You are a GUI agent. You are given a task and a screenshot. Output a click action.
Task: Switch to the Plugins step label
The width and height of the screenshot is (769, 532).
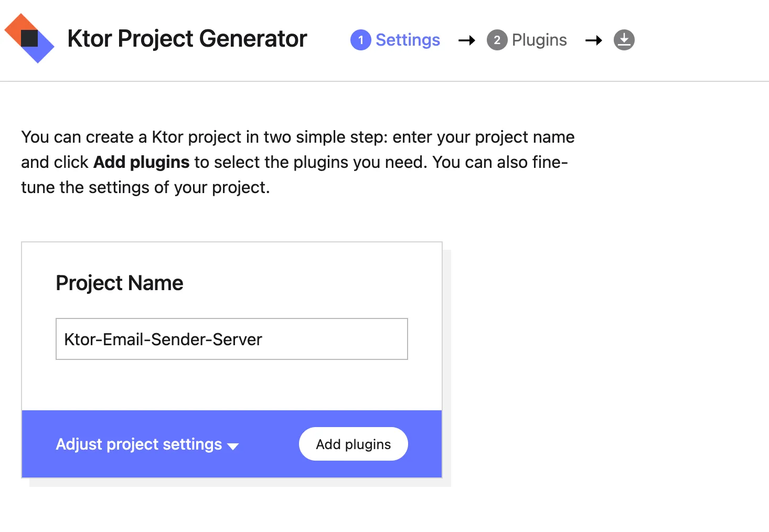pos(539,40)
